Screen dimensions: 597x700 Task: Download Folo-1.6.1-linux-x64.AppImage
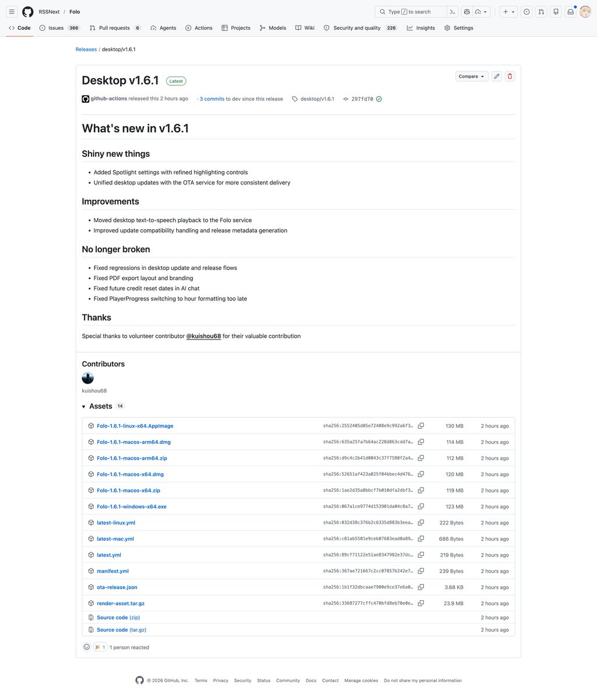[x=135, y=426]
